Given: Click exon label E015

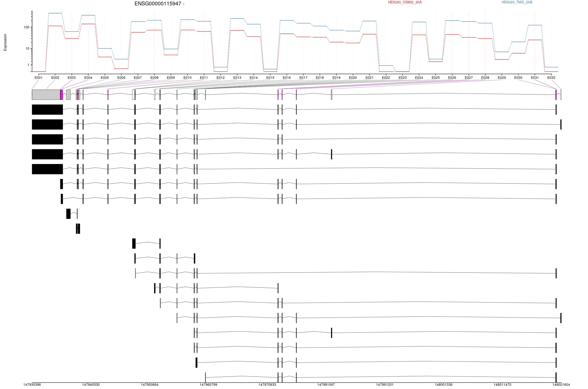Looking at the screenshot, I should (270, 78).
